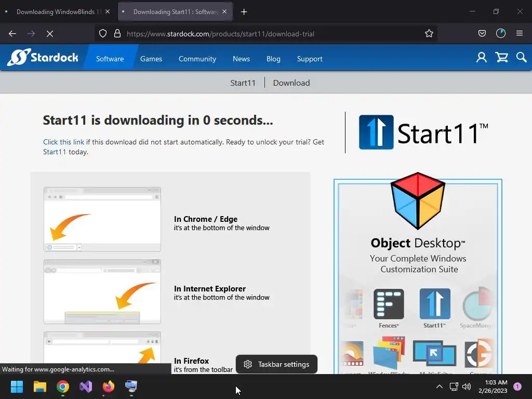This screenshot has height=399, width=532.
Task: Close the Downloading WindowBlinds tab
Action: click(108, 11)
